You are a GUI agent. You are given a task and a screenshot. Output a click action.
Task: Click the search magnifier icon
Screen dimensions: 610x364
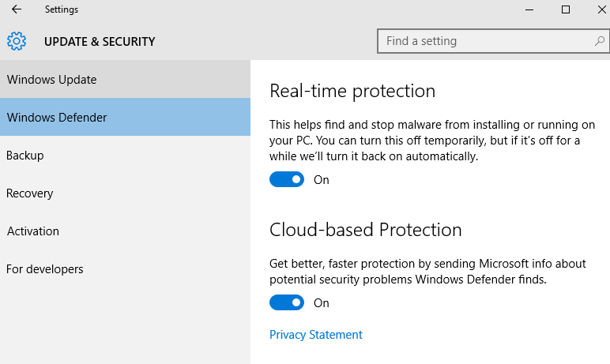[x=600, y=41]
